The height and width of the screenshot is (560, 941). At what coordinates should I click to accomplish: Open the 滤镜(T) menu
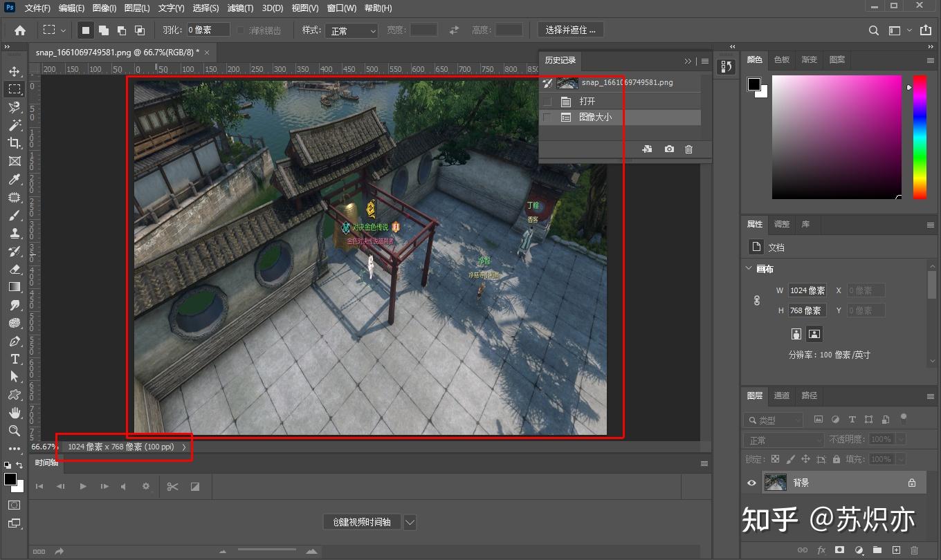click(x=240, y=8)
